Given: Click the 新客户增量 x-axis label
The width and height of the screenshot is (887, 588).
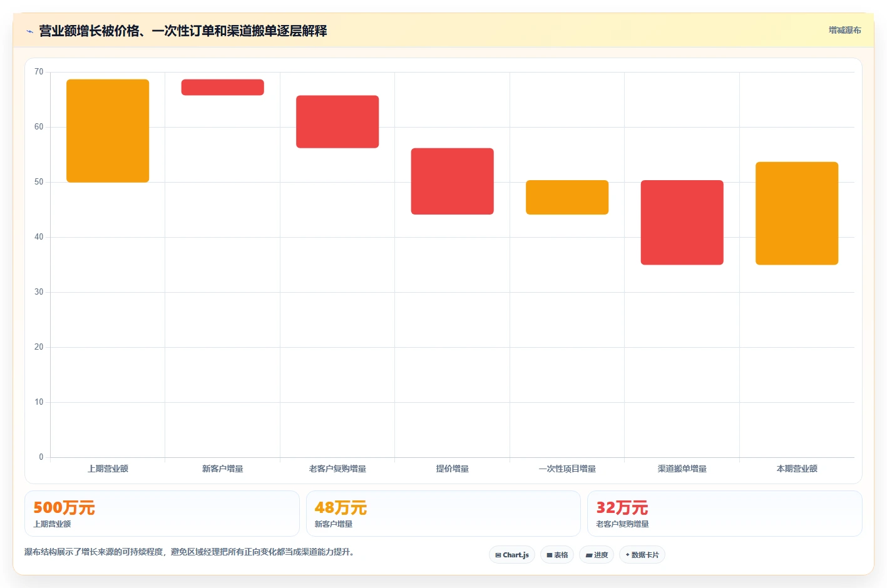Looking at the screenshot, I should coord(223,469).
